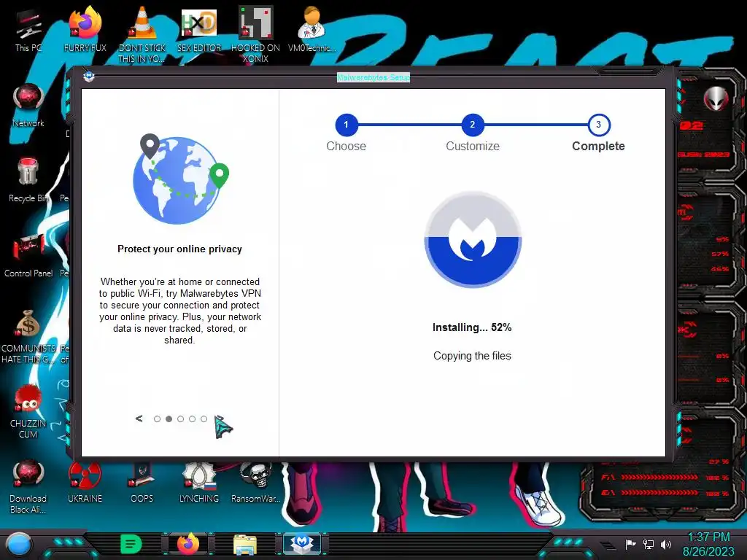Select the fifth carousel dot
This screenshot has height=560, width=747.
[204, 419]
